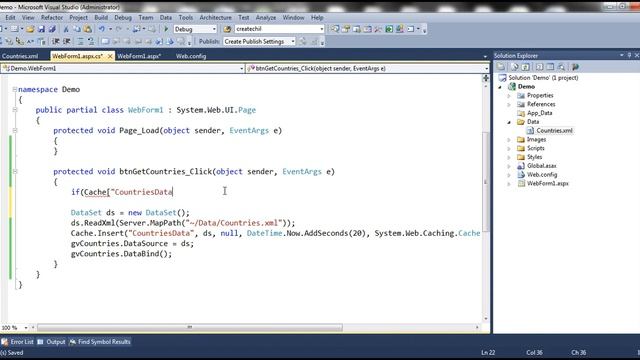
Task: Select Global.asax in Solution Explorer
Action: [542, 166]
